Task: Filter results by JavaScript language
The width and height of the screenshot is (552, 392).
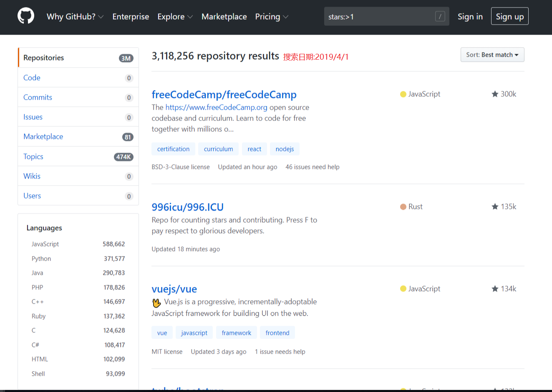Action: pos(78,244)
